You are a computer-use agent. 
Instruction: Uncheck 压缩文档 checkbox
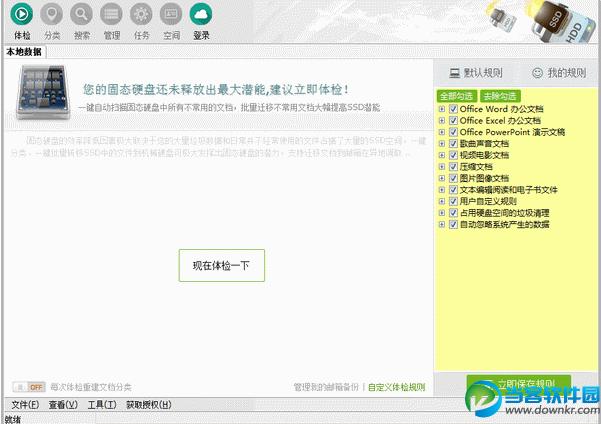point(453,166)
